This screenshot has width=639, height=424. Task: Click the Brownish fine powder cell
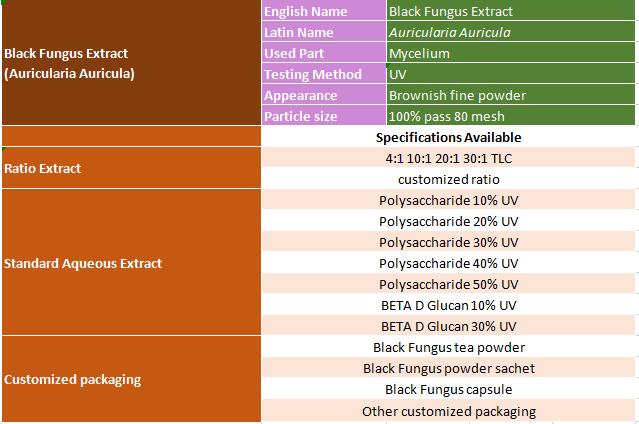point(511,95)
